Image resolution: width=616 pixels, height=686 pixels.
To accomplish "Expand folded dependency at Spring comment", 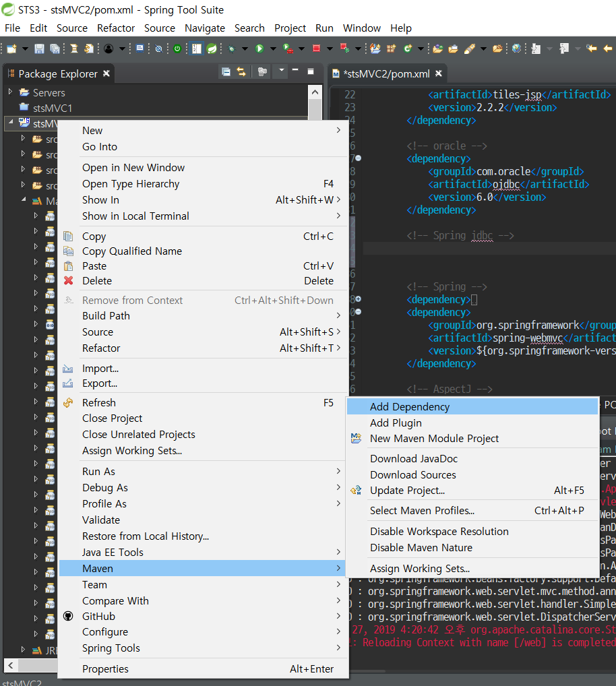I will click(359, 299).
